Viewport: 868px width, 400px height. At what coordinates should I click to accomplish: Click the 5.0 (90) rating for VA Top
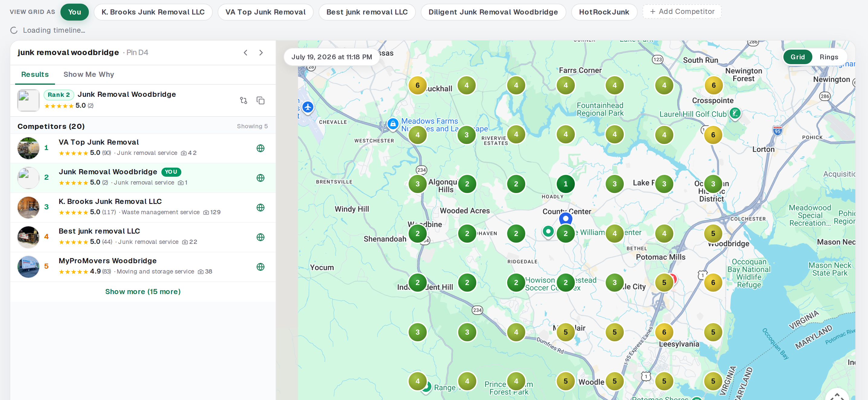pyautogui.click(x=85, y=153)
